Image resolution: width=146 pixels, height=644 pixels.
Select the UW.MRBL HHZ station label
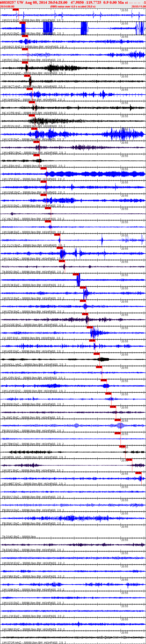pos(34,458)
